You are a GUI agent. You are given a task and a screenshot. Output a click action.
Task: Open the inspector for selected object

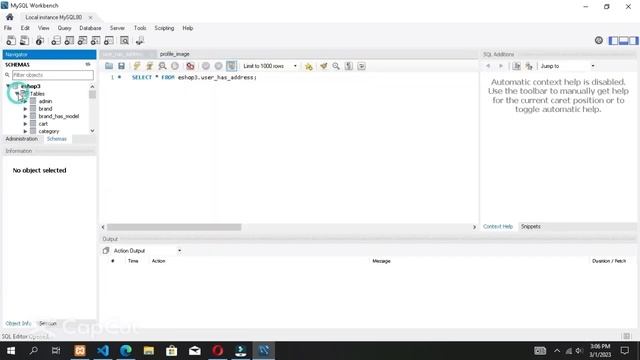tap(40, 40)
